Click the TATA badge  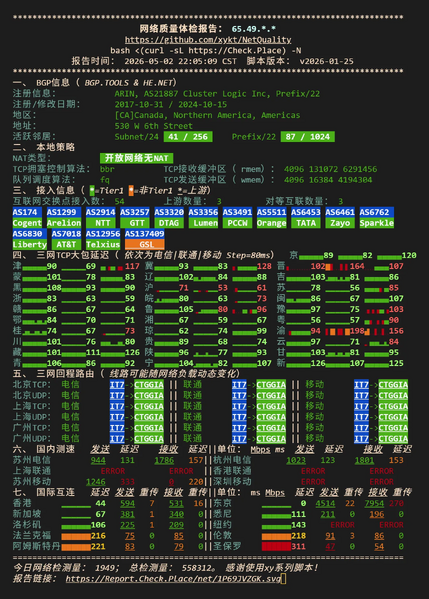pos(306,223)
